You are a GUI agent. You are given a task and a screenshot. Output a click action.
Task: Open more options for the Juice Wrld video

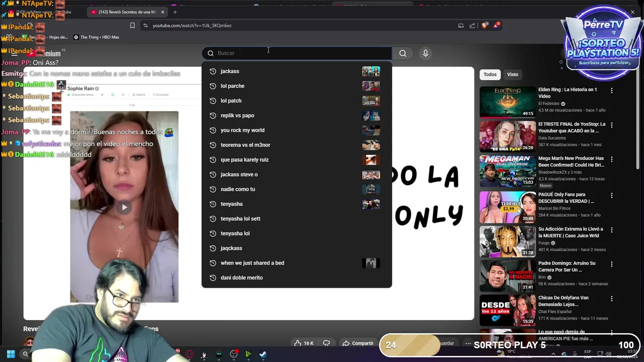pyautogui.click(x=612, y=230)
